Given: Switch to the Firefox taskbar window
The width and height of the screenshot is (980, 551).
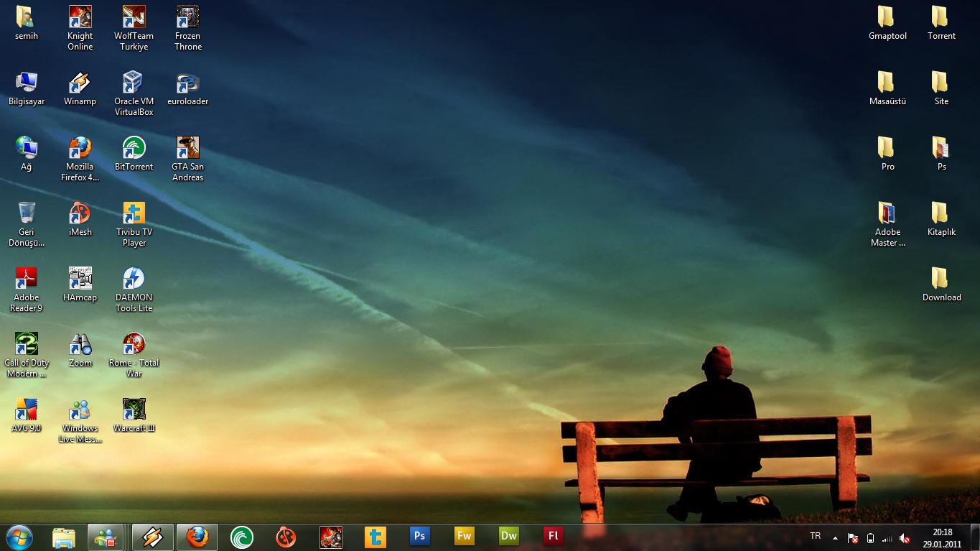Looking at the screenshot, I should (x=197, y=536).
